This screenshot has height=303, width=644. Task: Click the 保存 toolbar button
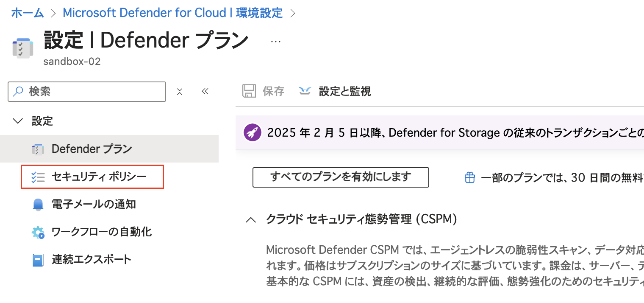point(263,91)
